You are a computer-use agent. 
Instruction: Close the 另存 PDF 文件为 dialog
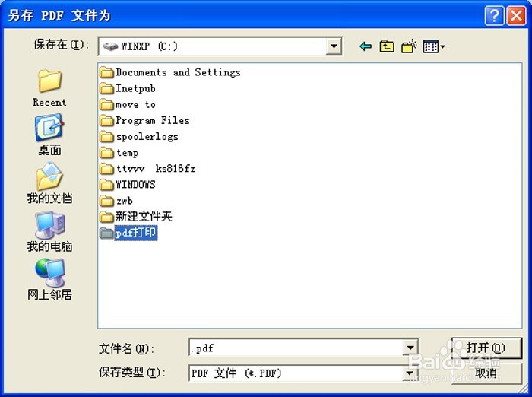[x=516, y=16]
